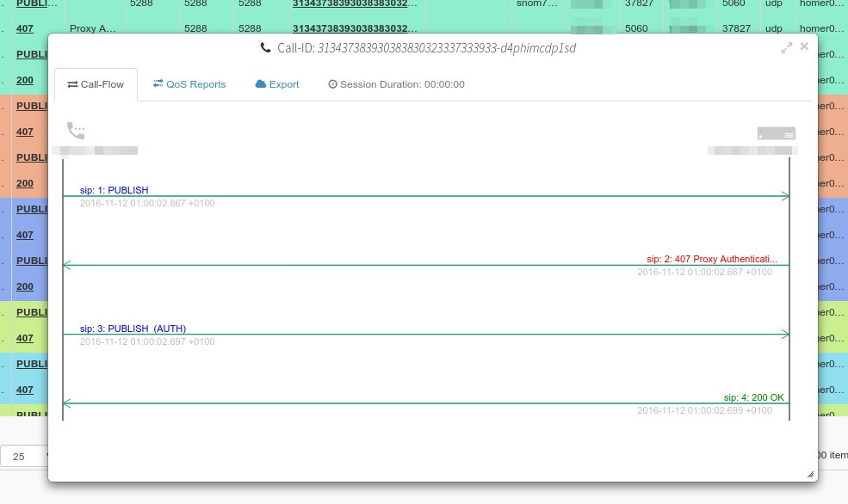Click Call-ID link in the 407 row
This screenshot has width=848, height=504.
coord(355,28)
